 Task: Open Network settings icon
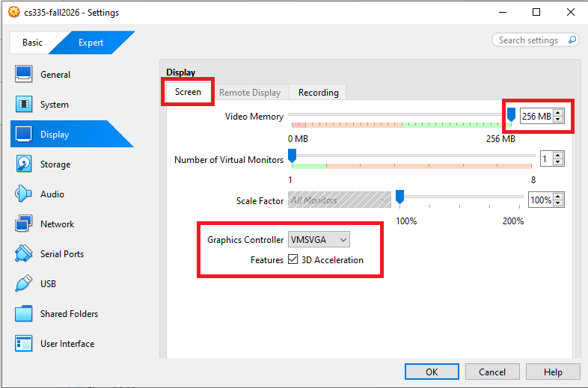24,224
